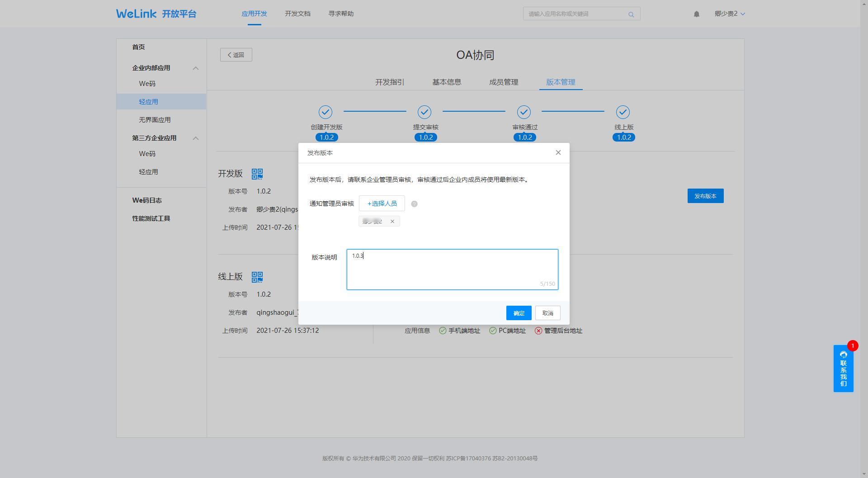Open the 联系我们 support widget
868x478 pixels.
tap(843, 369)
